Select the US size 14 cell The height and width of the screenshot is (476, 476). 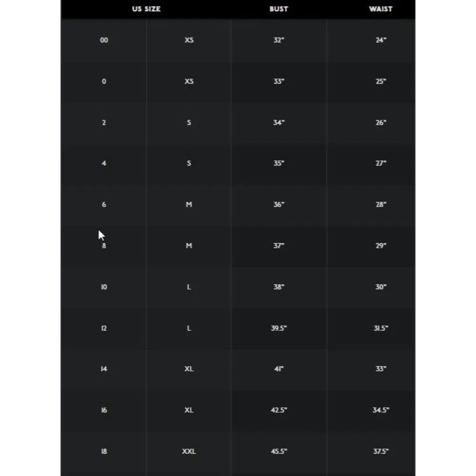pos(104,369)
